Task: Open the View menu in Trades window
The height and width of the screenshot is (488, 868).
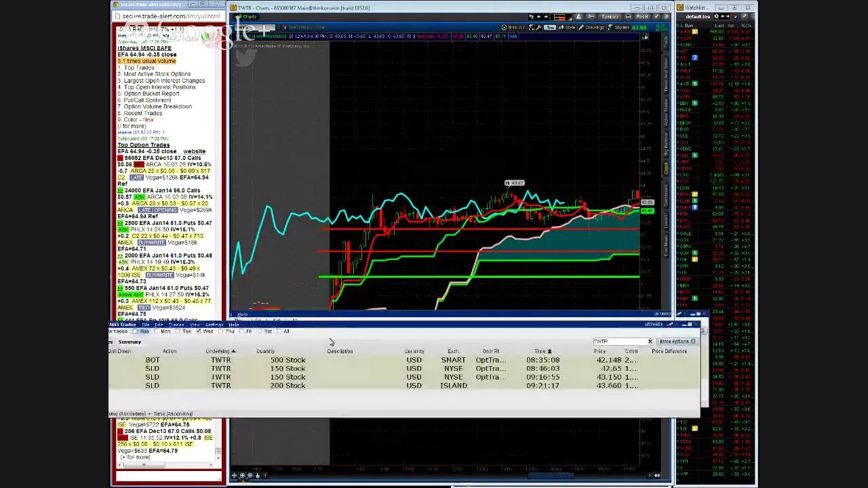Action: coord(195,325)
